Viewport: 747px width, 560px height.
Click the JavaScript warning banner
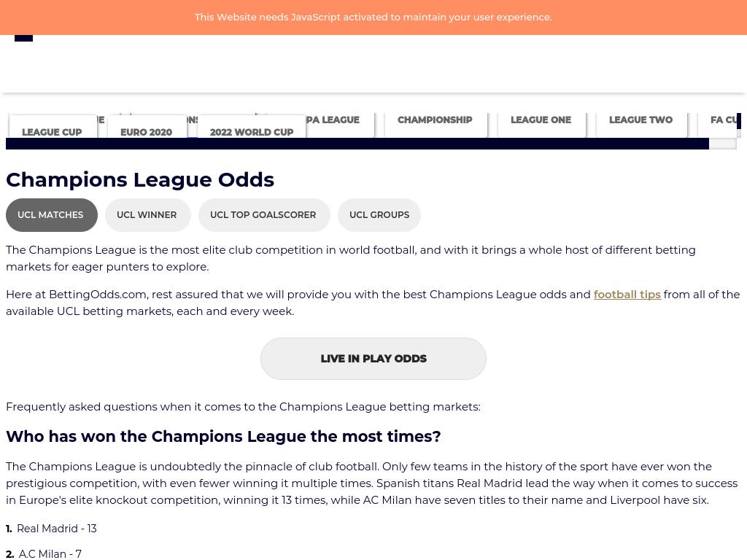pyautogui.click(x=373, y=17)
